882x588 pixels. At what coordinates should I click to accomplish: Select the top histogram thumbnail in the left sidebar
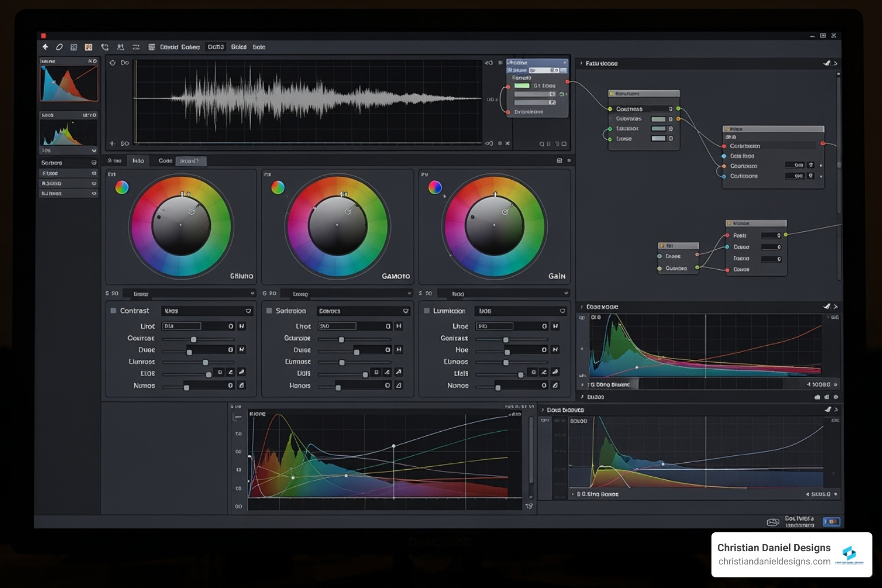pos(68,82)
